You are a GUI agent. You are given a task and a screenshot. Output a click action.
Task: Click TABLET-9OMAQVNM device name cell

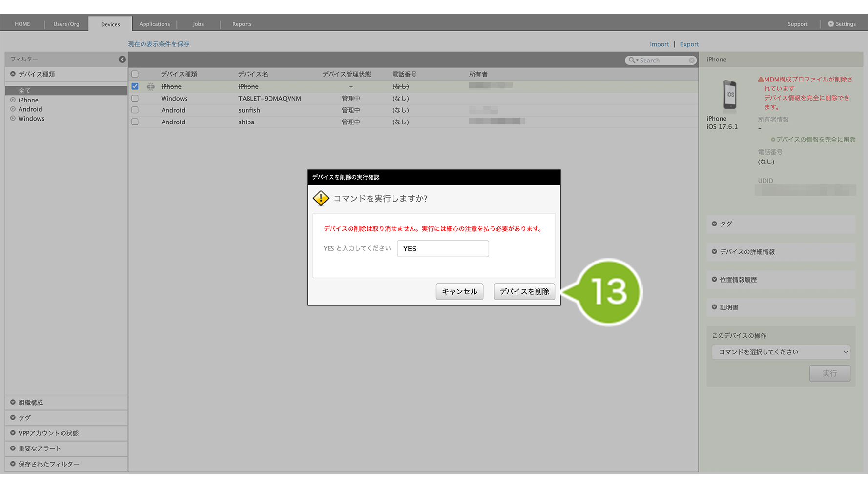tap(270, 99)
